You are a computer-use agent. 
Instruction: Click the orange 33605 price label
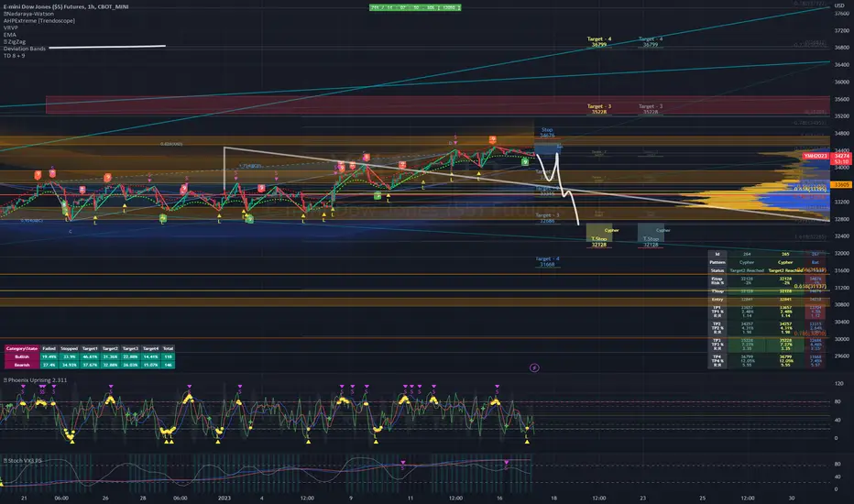[841, 185]
